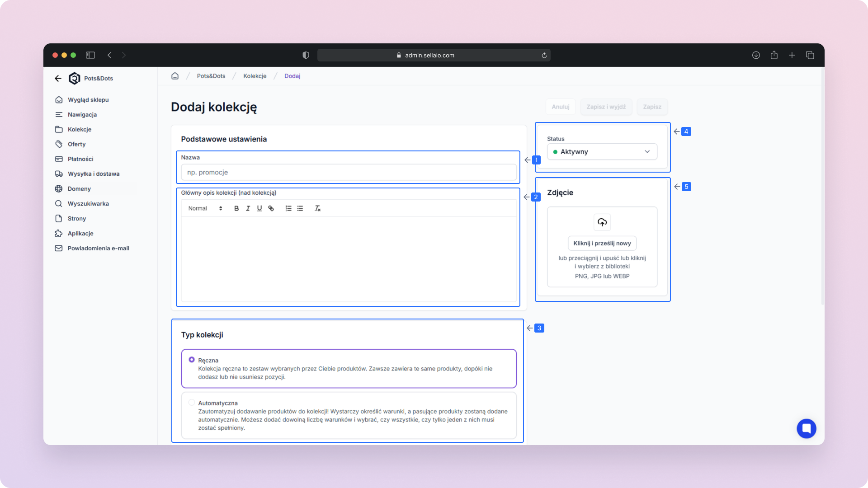Apply ordered list formatting
Image resolution: width=868 pixels, height=488 pixels.
click(x=288, y=208)
